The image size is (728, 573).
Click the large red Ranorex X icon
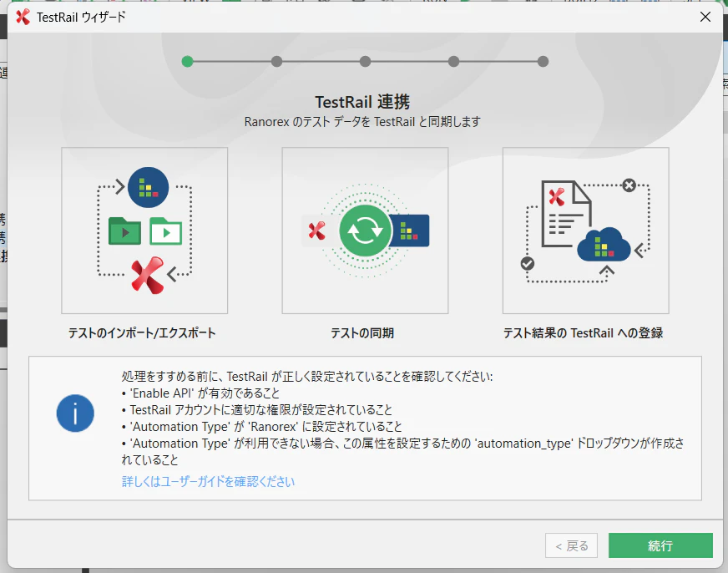pyautogui.click(x=148, y=275)
